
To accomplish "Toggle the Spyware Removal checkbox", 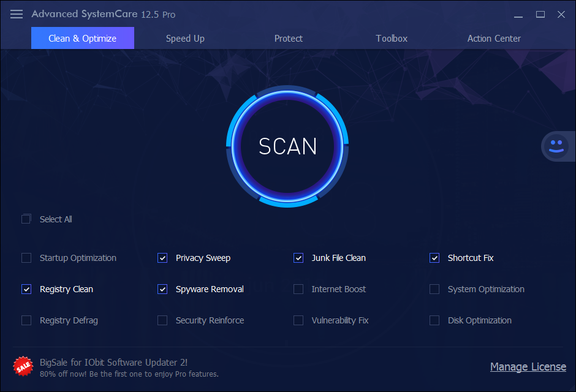I will pos(162,289).
